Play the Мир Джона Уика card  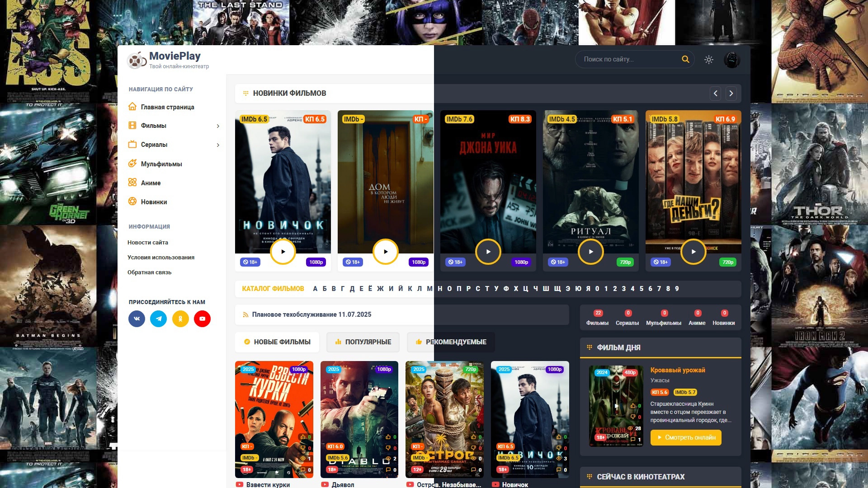point(488,252)
